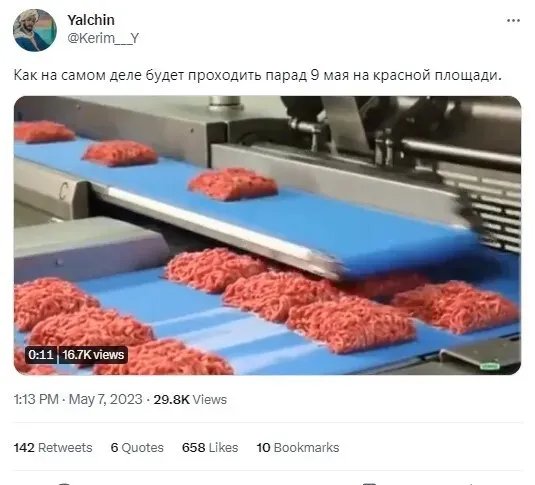Open Yalchin's profile avatar picture
This screenshot has width=535, height=485.
tap(34, 30)
